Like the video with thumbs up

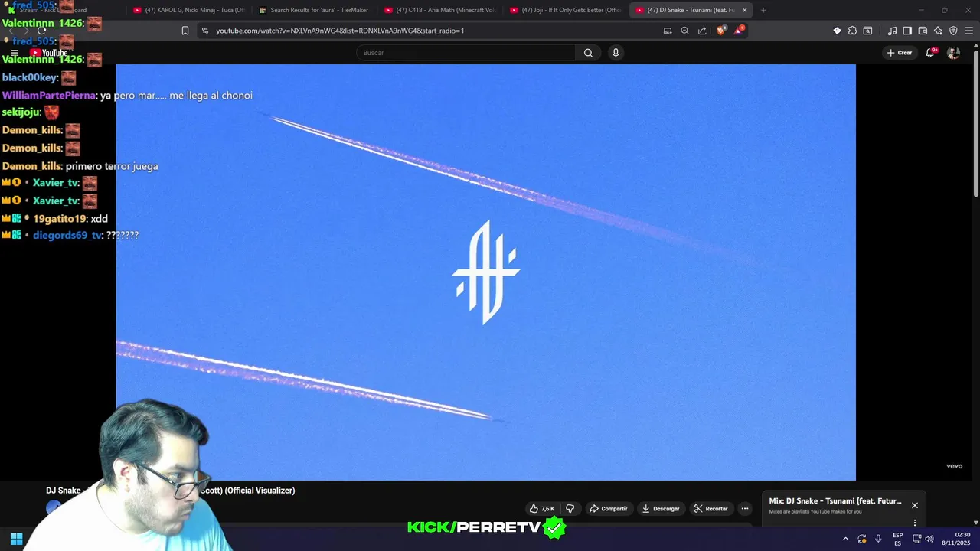[x=542, y=508]
